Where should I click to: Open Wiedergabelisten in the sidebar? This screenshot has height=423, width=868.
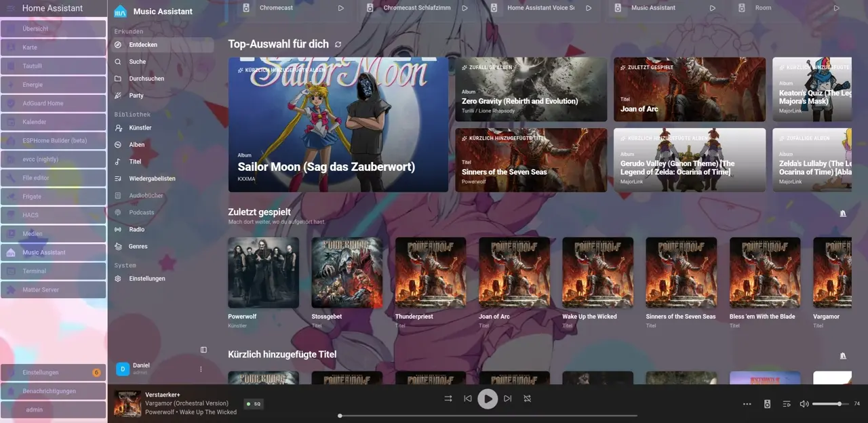pos(161,178)
